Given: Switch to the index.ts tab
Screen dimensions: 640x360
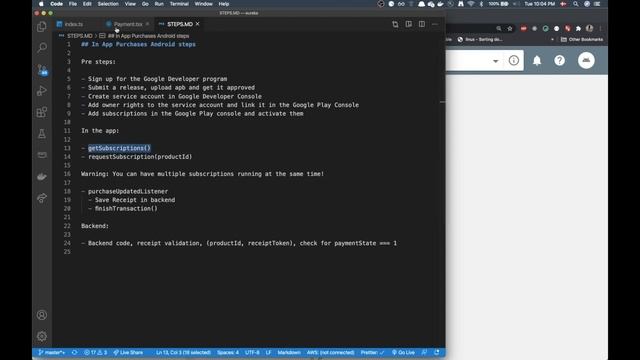Looking at the screenshot, I should pos(73,24).
